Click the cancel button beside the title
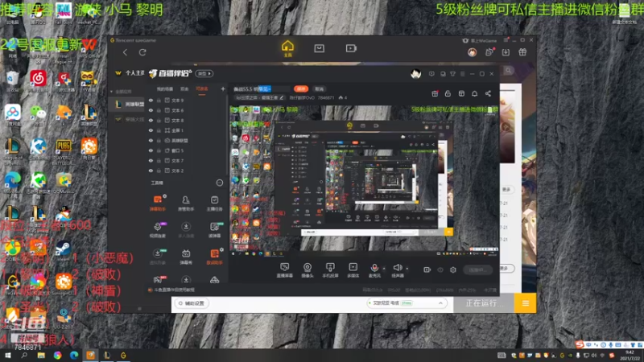644x362 pixels. pos(319,88)
